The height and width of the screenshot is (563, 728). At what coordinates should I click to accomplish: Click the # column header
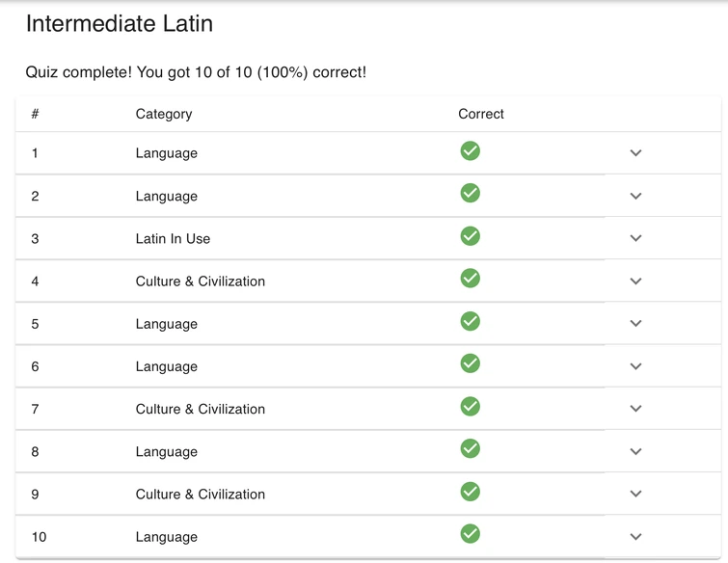tap(35, 114)
